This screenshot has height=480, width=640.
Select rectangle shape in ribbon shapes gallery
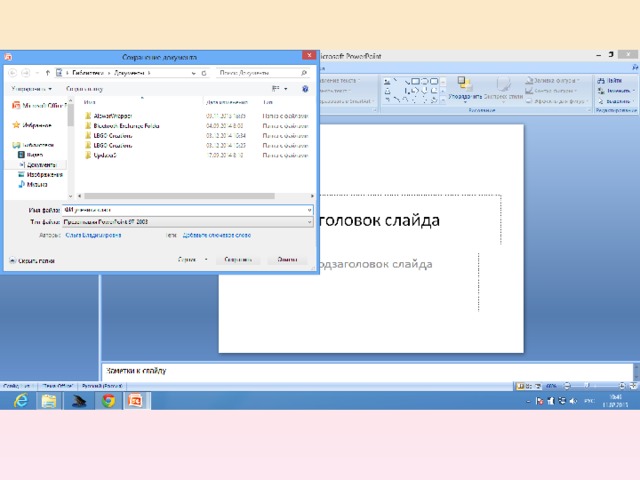click(415, 81)
